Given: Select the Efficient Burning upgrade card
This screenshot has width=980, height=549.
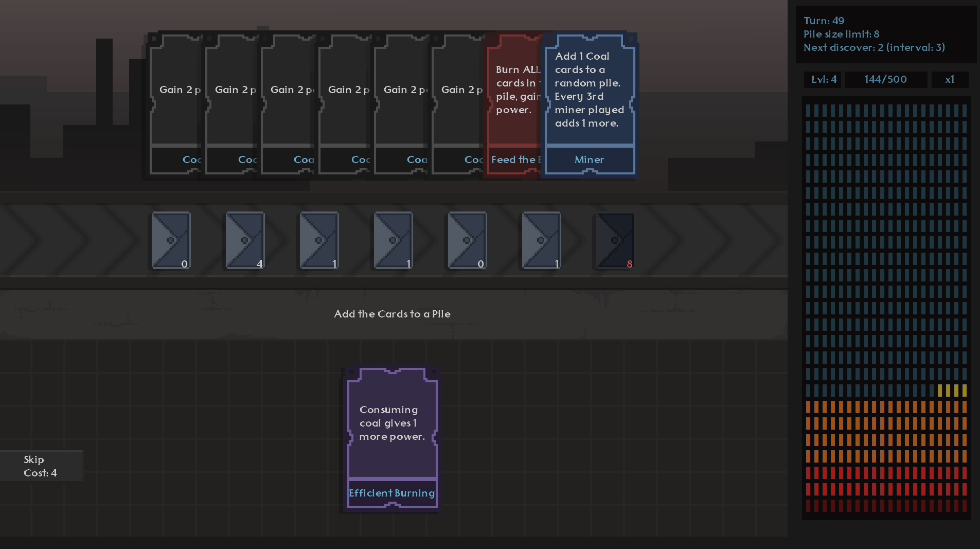Looking at the screenshot, I should click(x=393, y=438).
